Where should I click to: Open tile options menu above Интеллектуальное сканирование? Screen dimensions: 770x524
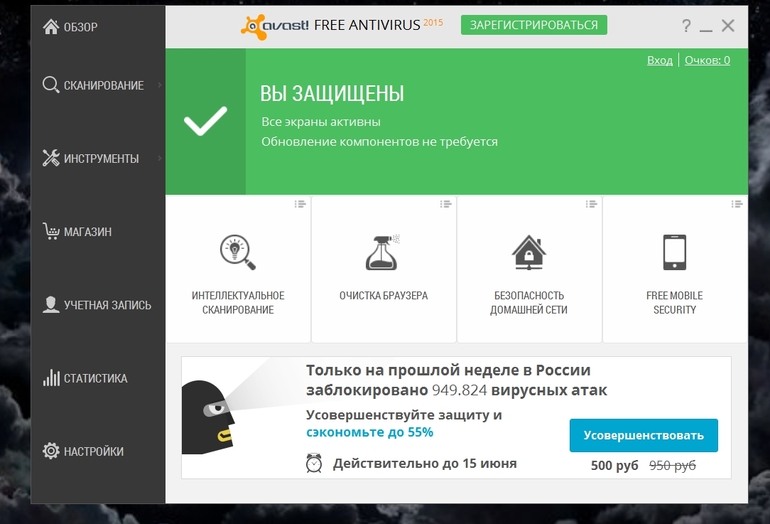(300, 204)
